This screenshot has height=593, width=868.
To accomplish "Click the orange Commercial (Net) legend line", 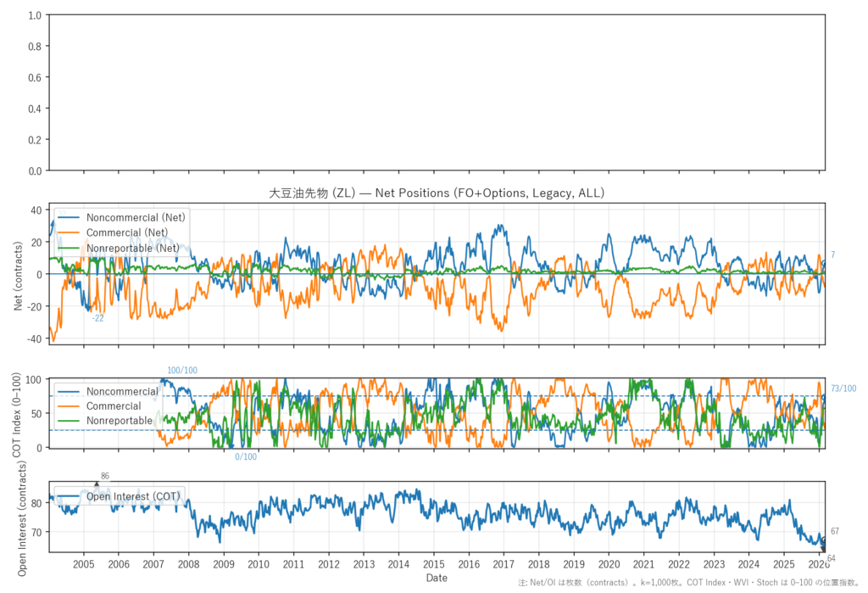I will tap(70, 232).
